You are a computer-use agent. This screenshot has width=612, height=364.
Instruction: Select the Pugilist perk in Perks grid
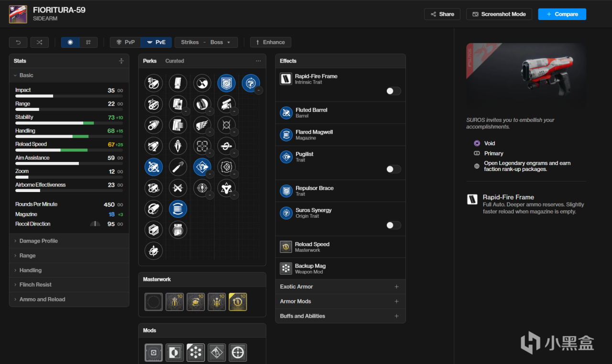pyautogui.click(x=202, y=167)
